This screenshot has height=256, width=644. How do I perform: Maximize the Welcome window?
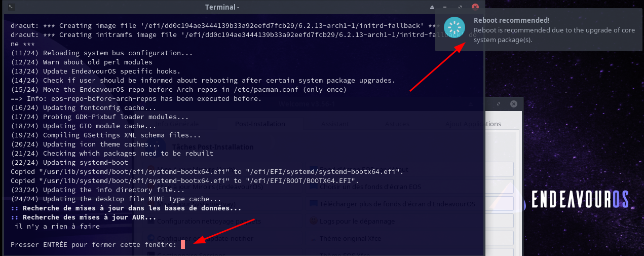(x=500, y=104)
